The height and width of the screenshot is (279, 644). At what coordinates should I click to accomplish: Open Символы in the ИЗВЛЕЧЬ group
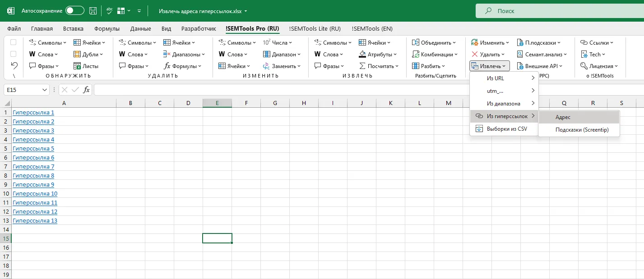pos(333,42)
